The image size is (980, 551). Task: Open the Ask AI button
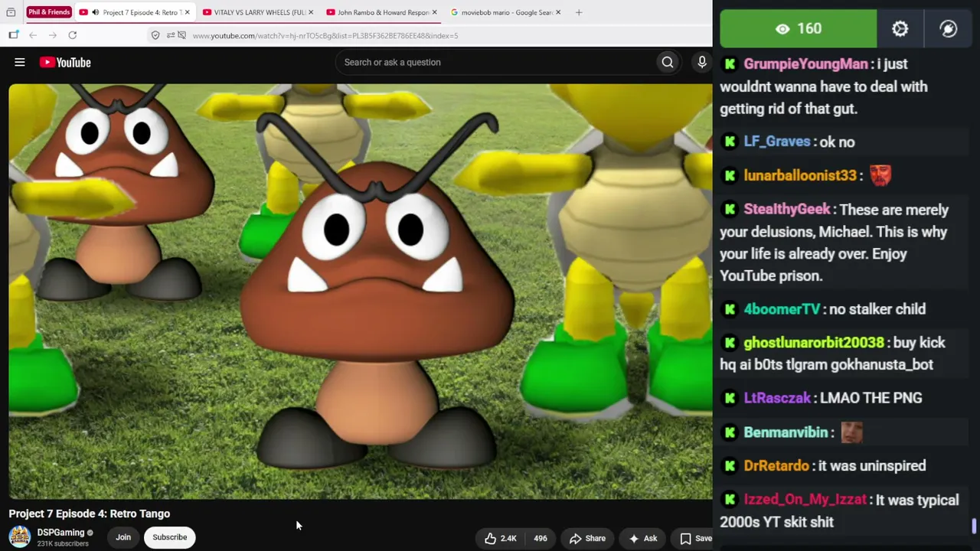click(642, 538)
